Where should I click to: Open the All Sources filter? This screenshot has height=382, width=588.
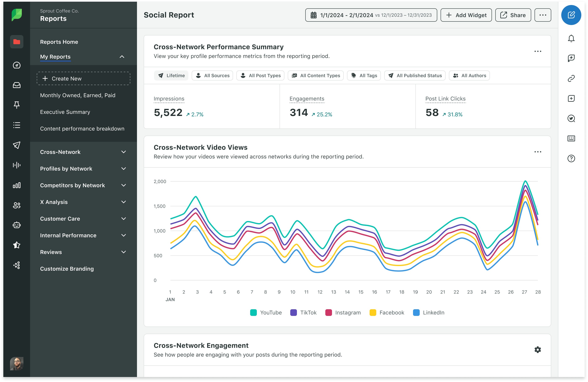tap(212, 75)
